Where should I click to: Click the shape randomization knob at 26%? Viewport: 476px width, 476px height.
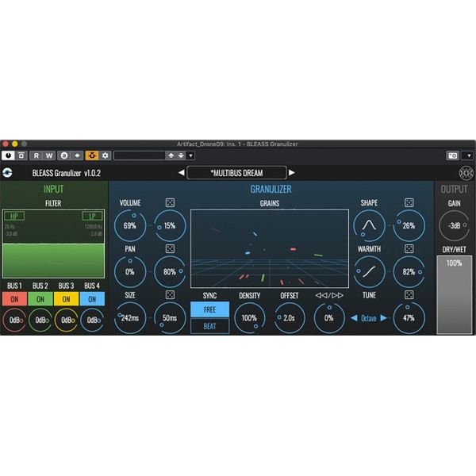409,225
